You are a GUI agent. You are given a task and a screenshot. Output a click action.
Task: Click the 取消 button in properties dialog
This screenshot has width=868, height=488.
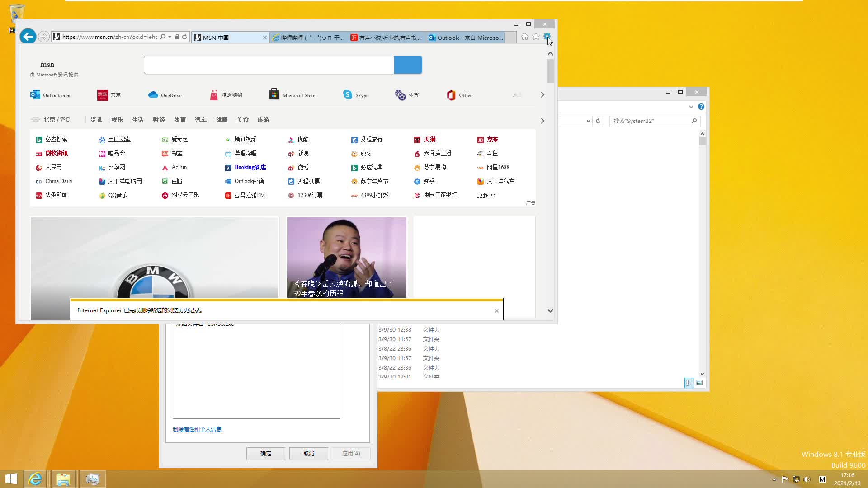(x=309, y=454)
